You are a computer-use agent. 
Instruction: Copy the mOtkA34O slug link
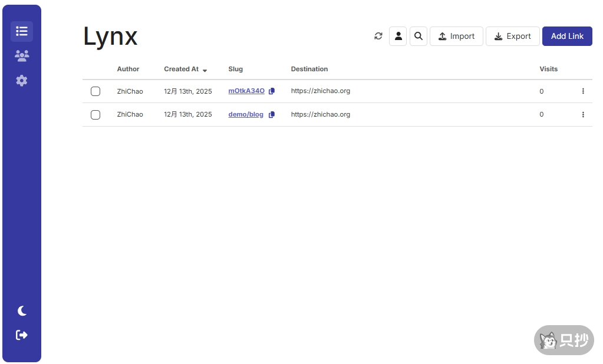pos(272,91)
